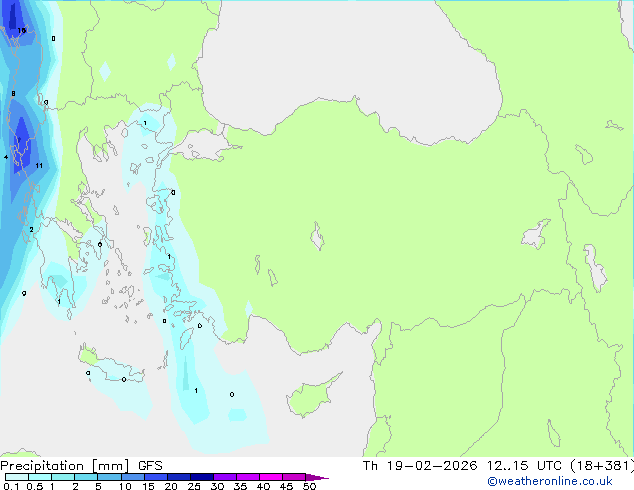
Task: Click the legend label '35'
Action: pyautogui.click(x=240, y=486)
